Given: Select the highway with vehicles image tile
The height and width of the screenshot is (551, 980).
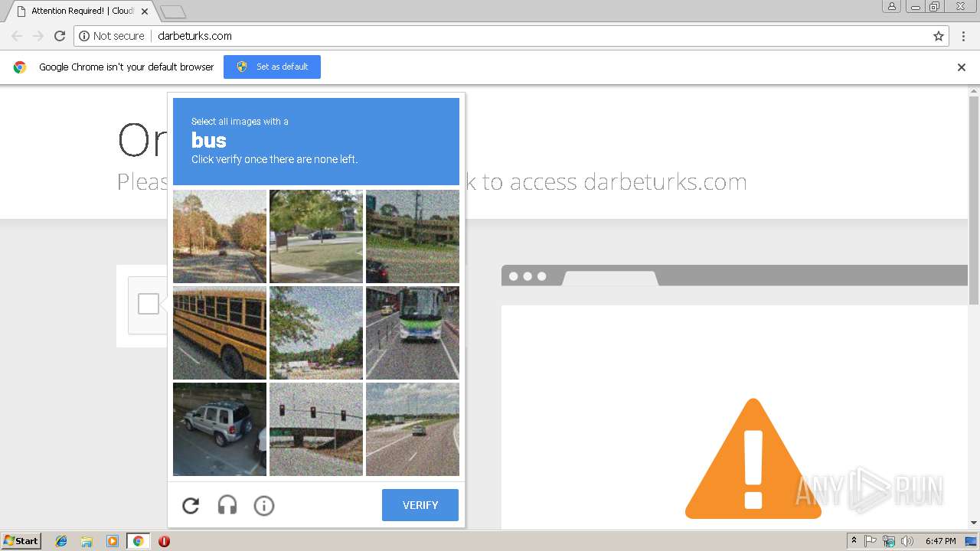Looking at the screenshot, I should pos(413,429).
